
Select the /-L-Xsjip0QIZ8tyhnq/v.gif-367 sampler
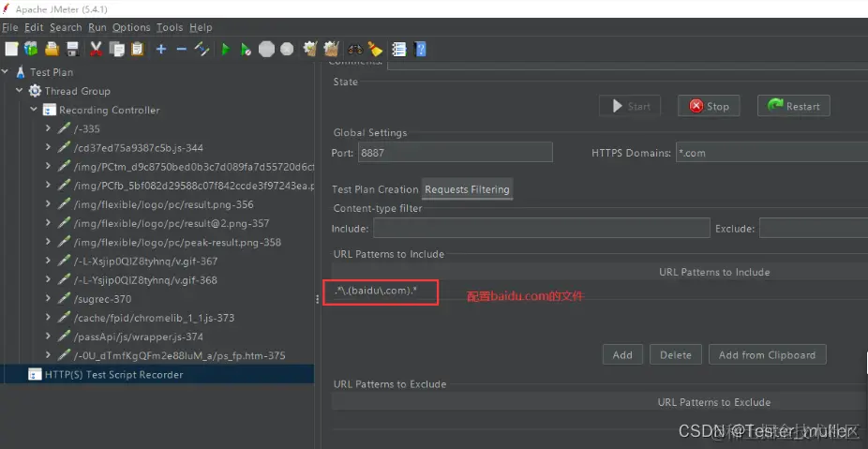(145, 262)
